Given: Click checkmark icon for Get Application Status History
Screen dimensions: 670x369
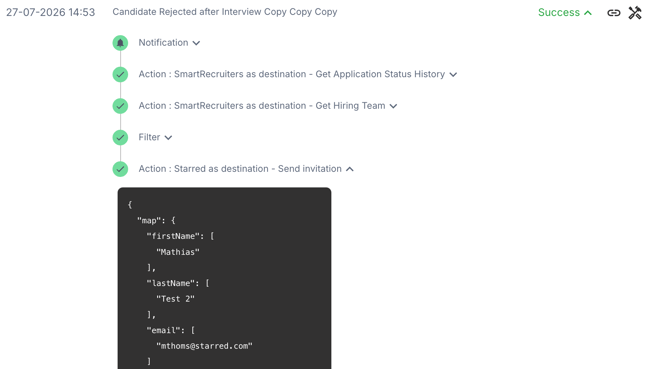Looking at the screenshot, I should [120, 74].
